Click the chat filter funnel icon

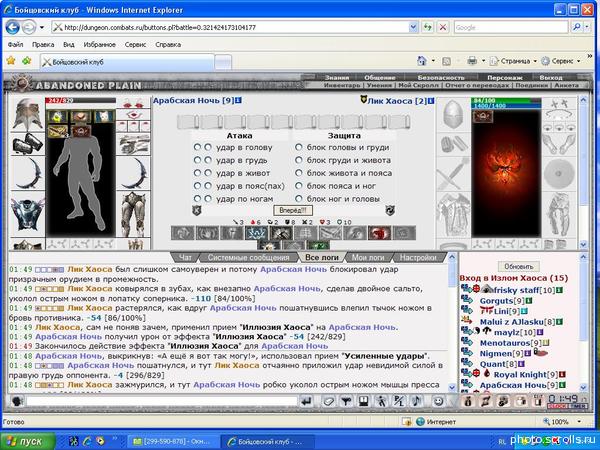click(346, 401)
